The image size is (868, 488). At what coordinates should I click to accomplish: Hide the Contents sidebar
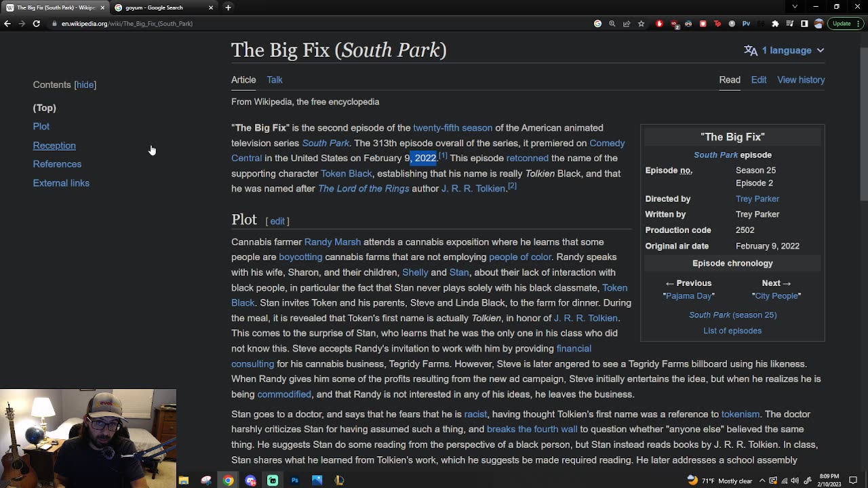click(x=85, y=85)
